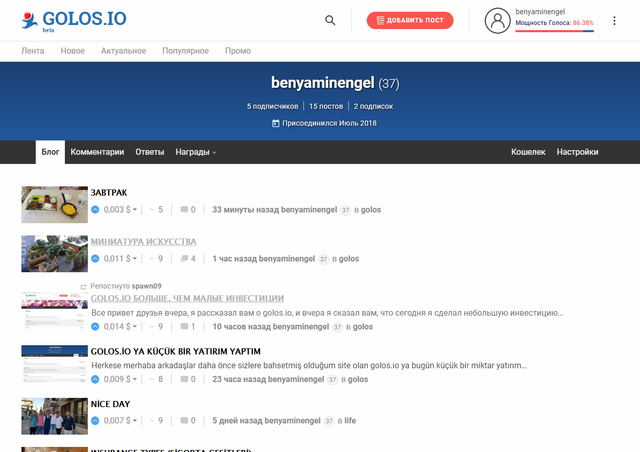Upvote the ЗАВТРАК post
This screenshot has height=452, width=640.
[95, 210]
